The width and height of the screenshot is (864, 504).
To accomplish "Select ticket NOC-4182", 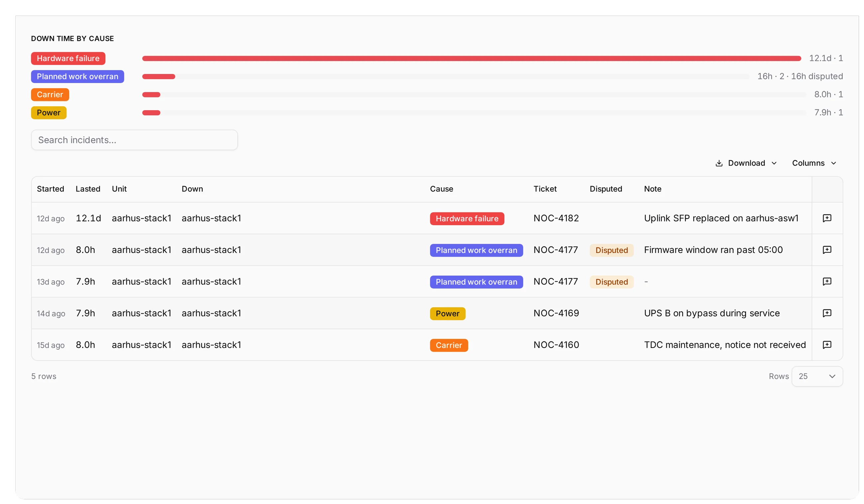I will point(556,218).
